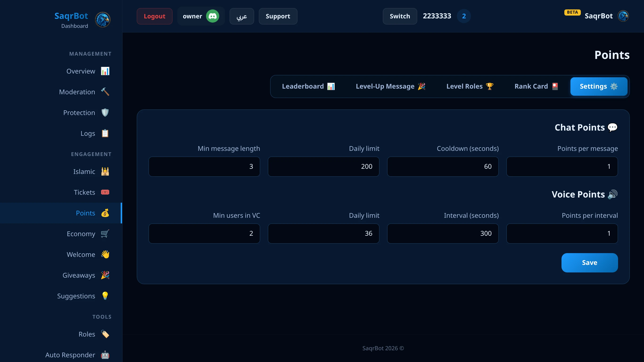644x362 pixels.
Task: Open the Economy sidebar page
Action: coord(61,234)
